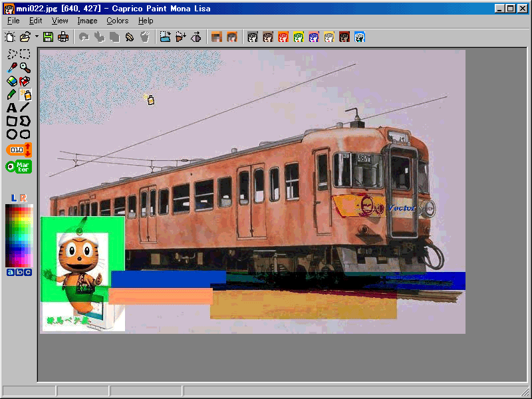
Task: Adjust the brush size stepper arrows
Action: (x=29, y=150)
